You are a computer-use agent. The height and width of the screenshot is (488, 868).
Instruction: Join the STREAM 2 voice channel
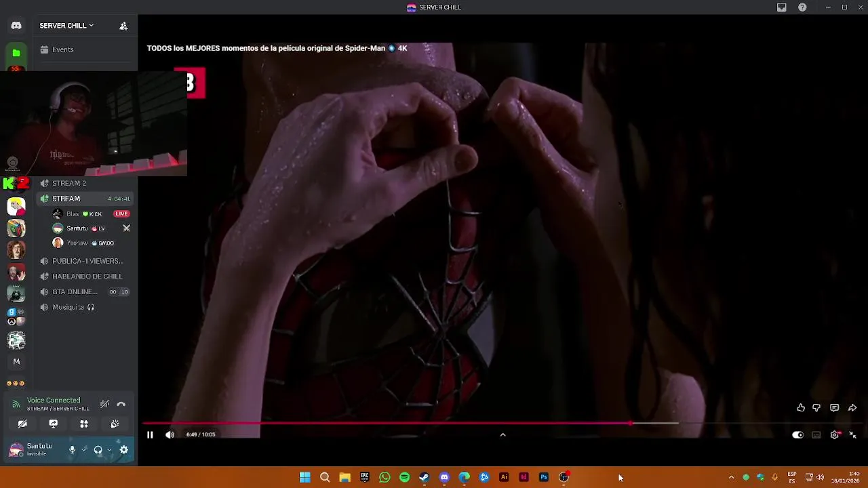(85, 183)
